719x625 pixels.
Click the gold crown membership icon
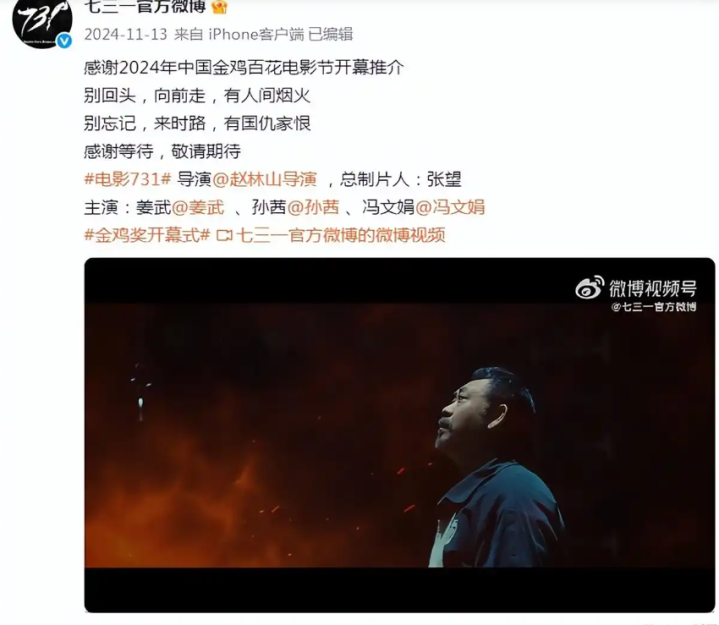pos(220,6)
